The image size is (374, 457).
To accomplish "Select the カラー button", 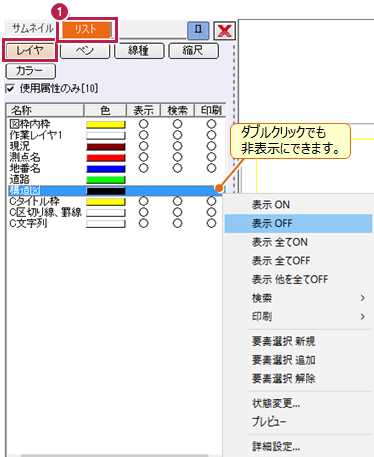I will (x=31, y=71).
